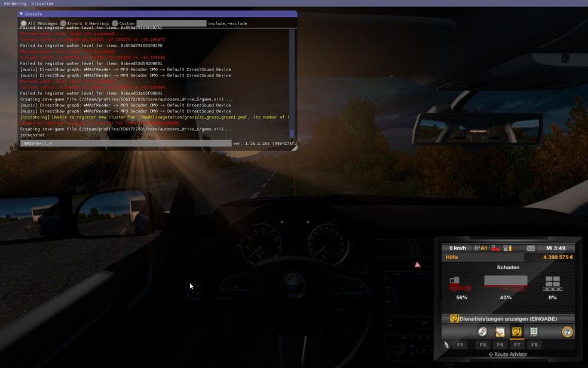The width and height of the screenshot is (588, 368).
Task: Click the console command input field
Action: point(126,143)
